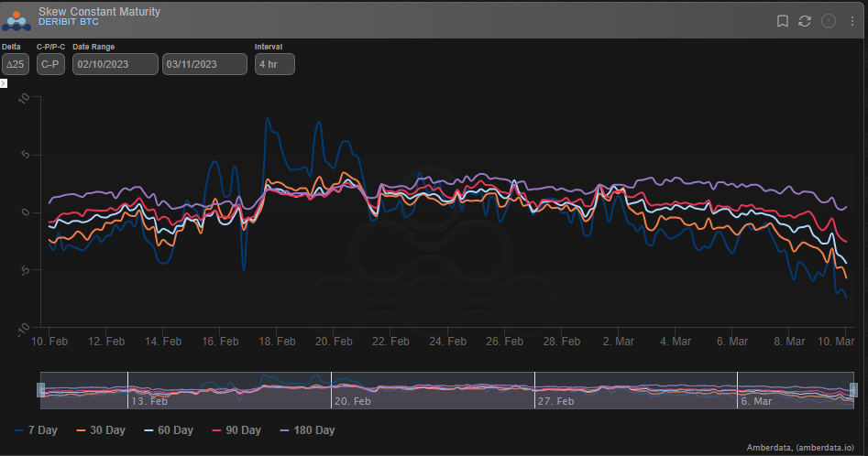868x456 pixels.
Task: Open the chart info icon
Action: (829, 21)
